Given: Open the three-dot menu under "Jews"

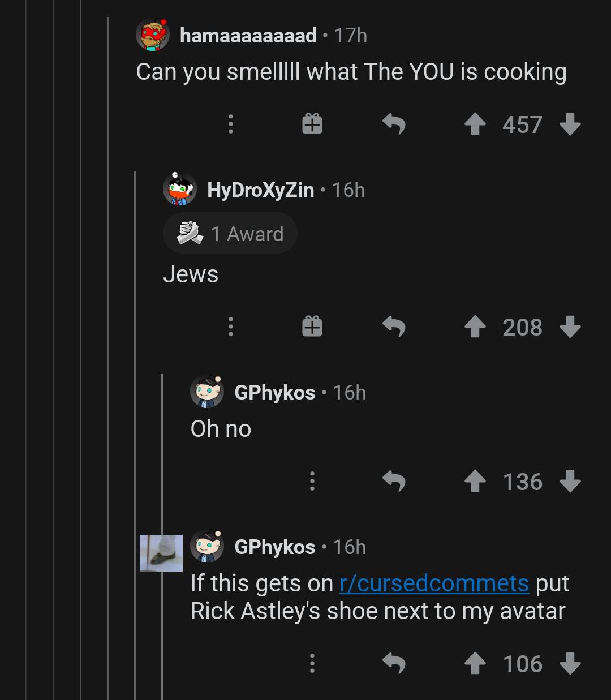Looking at the screenshot, I should [x=231, y=327].
